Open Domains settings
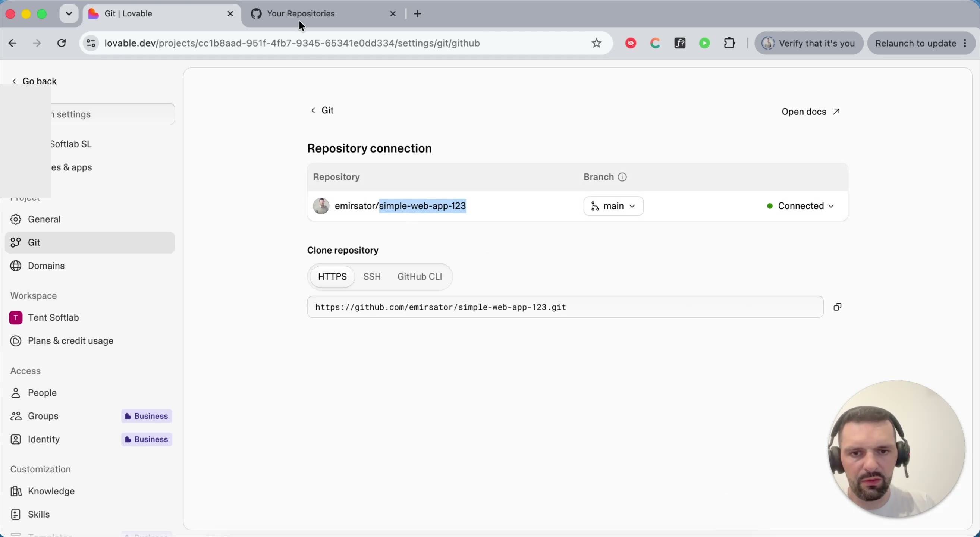980x537 pixels. tap(90, 266)
